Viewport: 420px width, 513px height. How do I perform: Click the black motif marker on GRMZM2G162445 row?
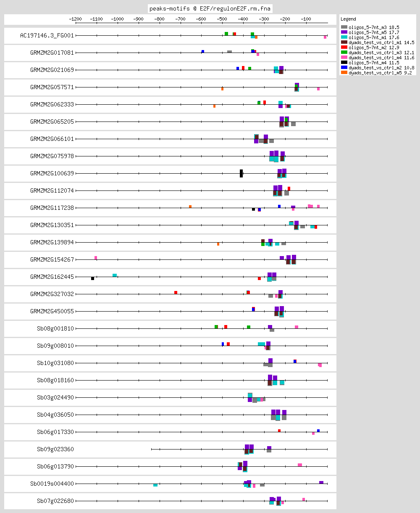click(92, 278)
